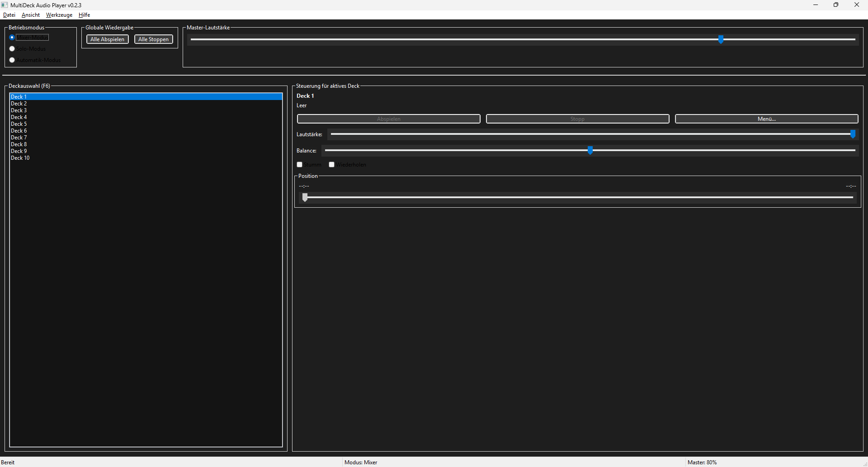Open the deck Menü... button
This screenshot has height=467, width=868.
point(766,119)
